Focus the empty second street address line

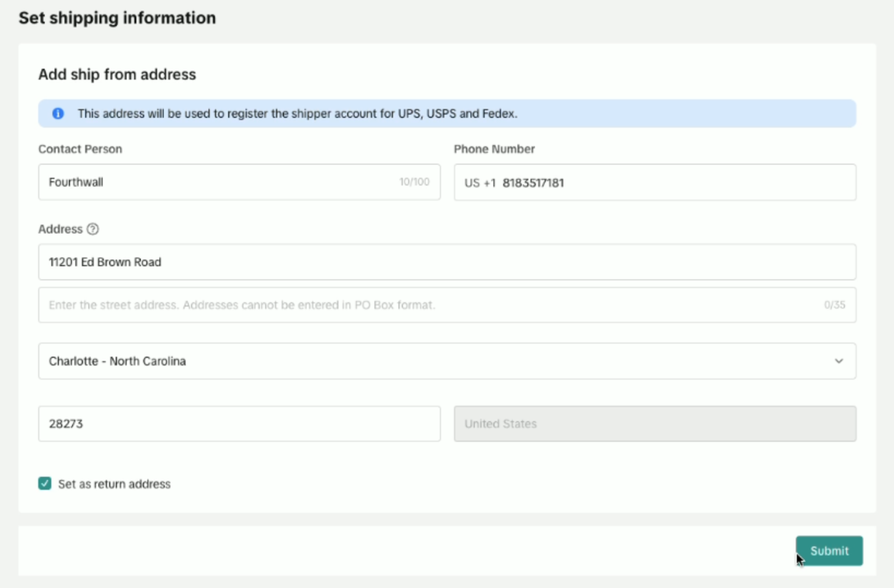pos(425,305)
